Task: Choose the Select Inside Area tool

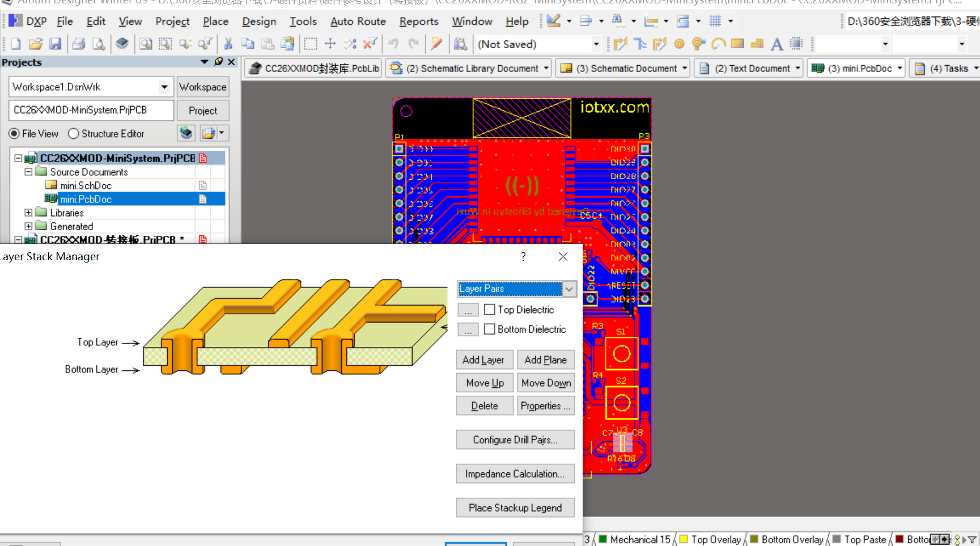Action: click(311, 44)
